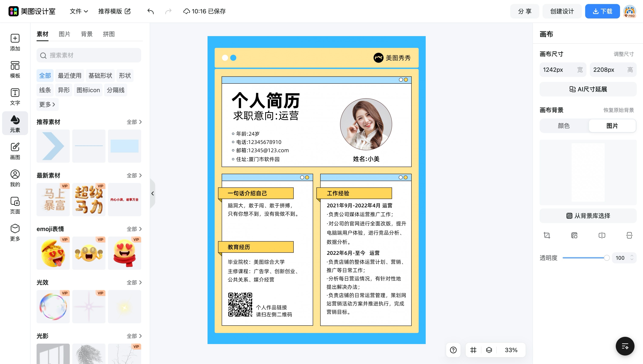Click the 美图设计室 logo
Screen dimensions: 643x364
coord(32,11)
